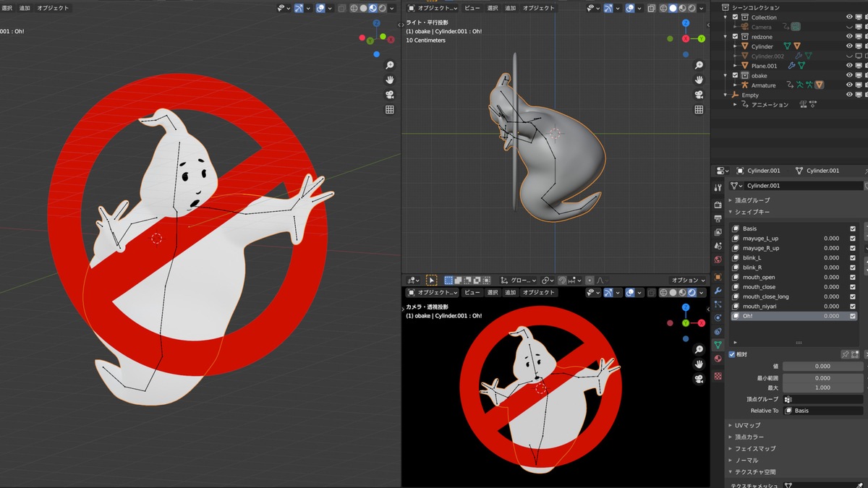The width and height of the screenshot is (868, 488).
Task: Expand the Armature tree row in outliner
Action: pyautogui.click(x=736, y=85)
